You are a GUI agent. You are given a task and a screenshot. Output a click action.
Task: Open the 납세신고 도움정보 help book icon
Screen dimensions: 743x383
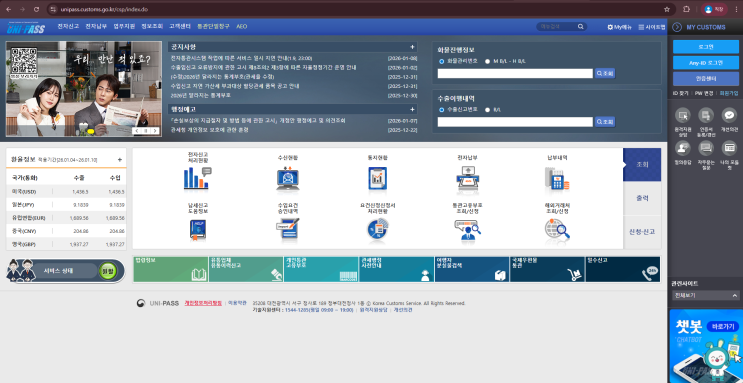click(x=198, y=231)
